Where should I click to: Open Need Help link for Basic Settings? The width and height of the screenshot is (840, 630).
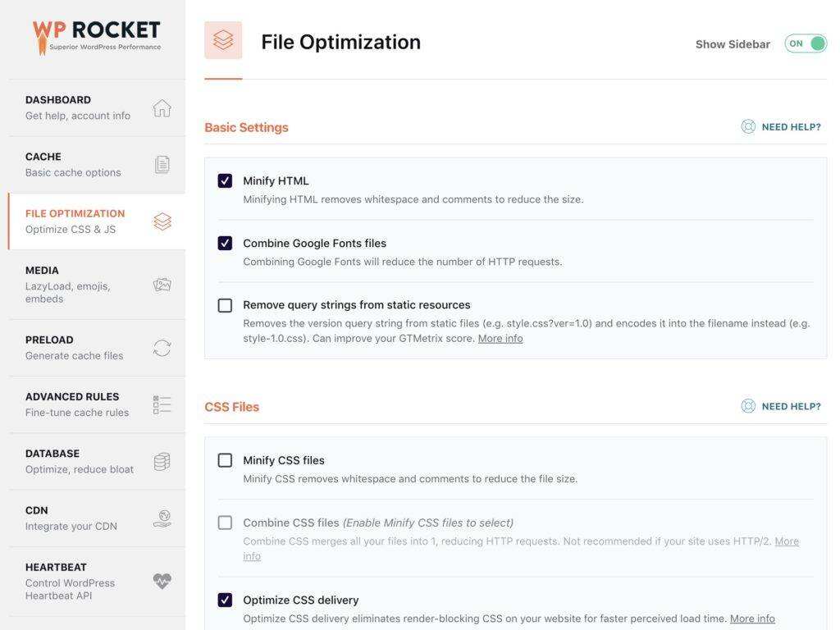tap(781, 127)
